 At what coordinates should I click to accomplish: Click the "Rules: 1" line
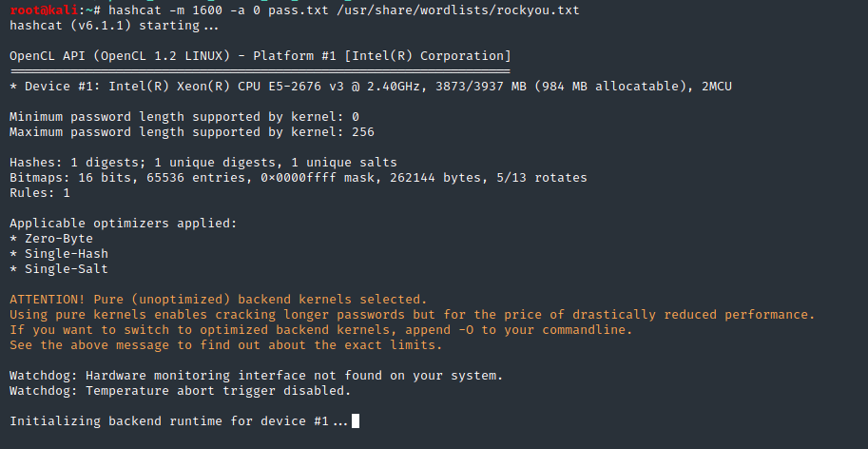coord(39,193)
